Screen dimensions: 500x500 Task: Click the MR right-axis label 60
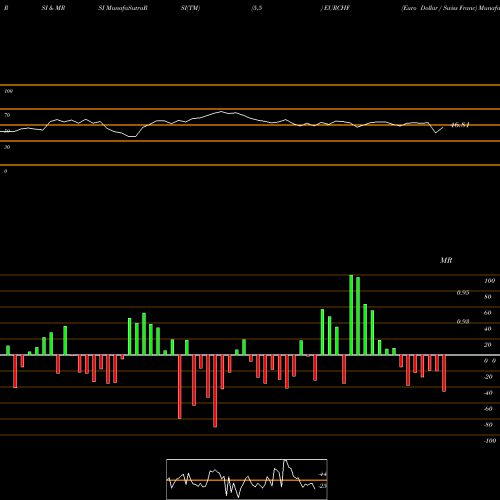[x=488, y=313]
